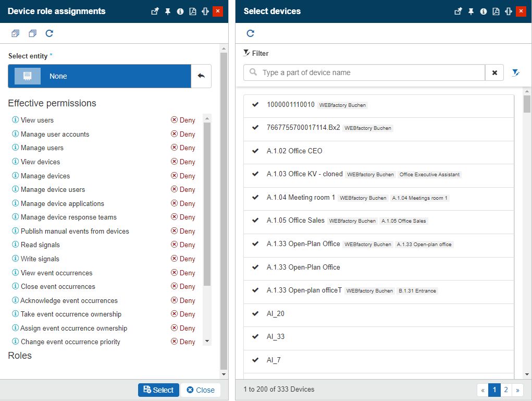Image resolution: width=532 pixels, height=401 pixels.
Task: Collapse the Filter section
Action: tap(256, 53)
